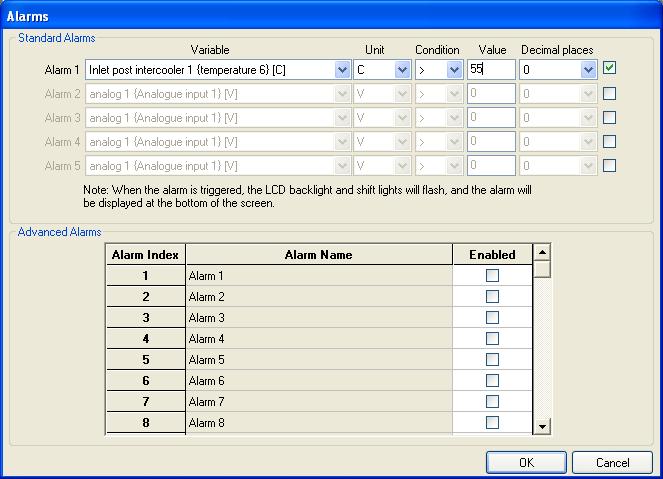This screenshot has width=663, height=479.
Task: Expand the Alarm 1 Unit dropdown
Action: tap(402, 70)
